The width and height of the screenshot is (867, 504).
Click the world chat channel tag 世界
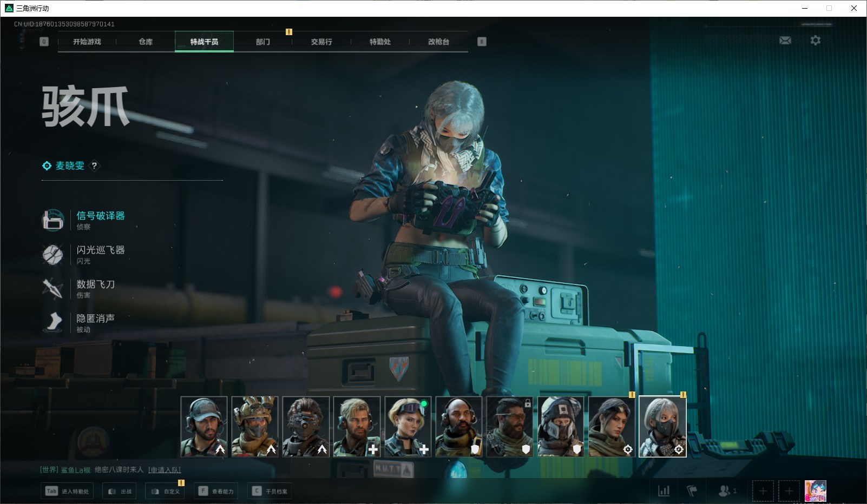[x=49, y=470]
